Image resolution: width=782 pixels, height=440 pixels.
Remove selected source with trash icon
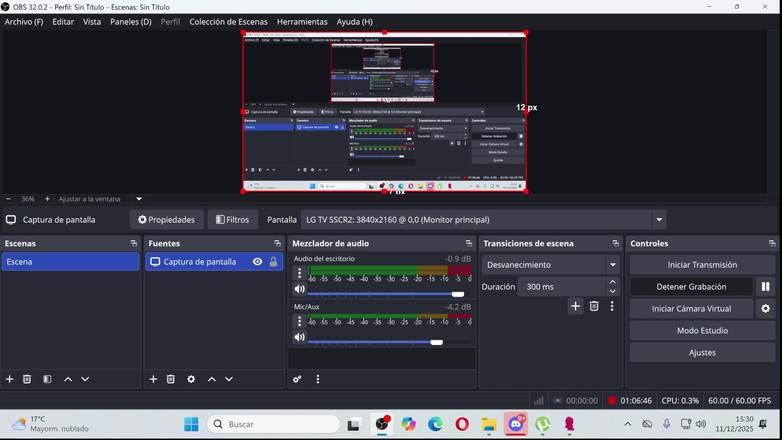(171, 379)
